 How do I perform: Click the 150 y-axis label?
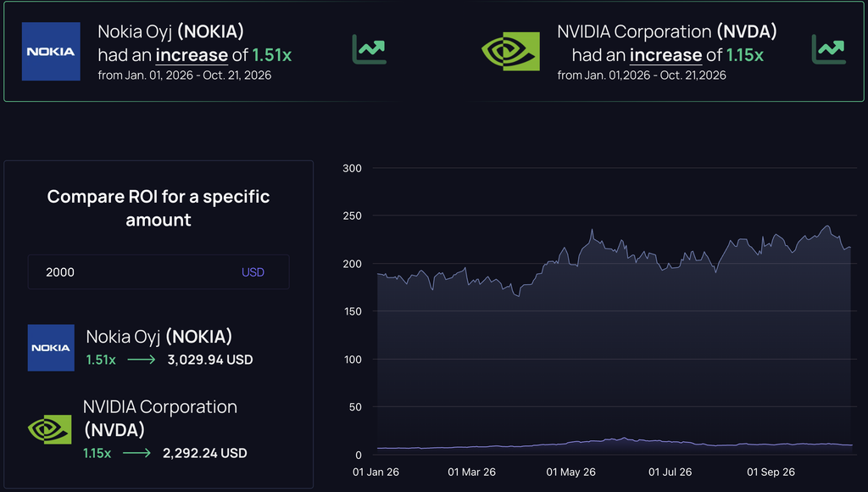pos(352,311)
